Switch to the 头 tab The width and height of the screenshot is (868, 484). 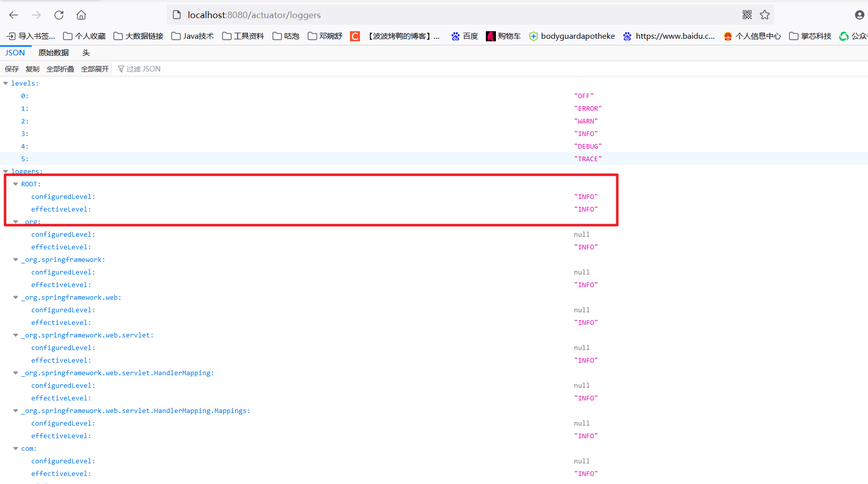click(86, 52)
